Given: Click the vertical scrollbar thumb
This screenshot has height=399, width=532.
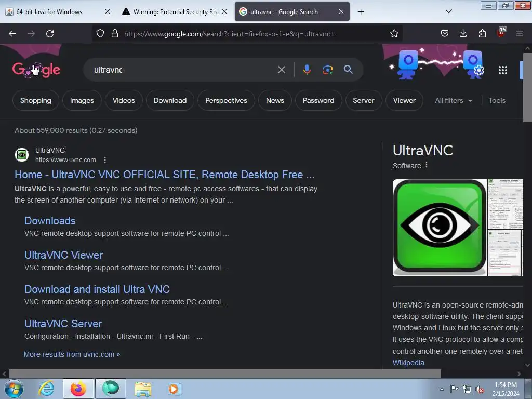Looking at the screenshot, I should click(x=527, y=87).
